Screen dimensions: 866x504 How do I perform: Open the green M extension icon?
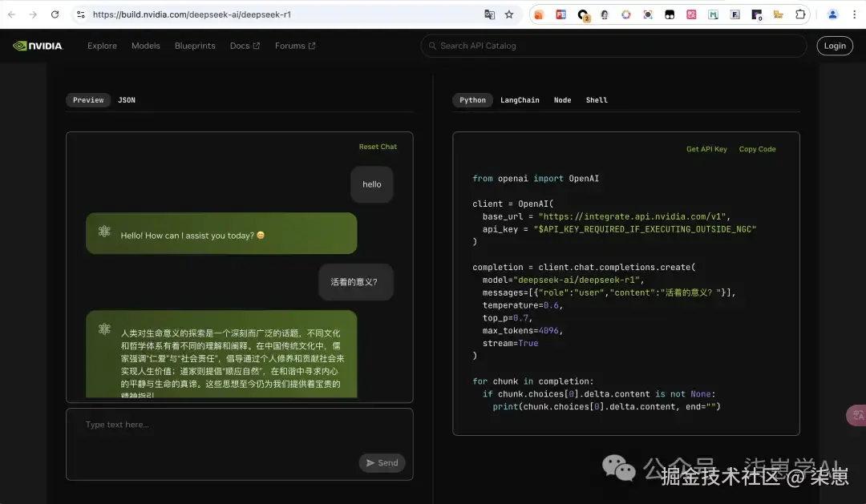point(713,14)
